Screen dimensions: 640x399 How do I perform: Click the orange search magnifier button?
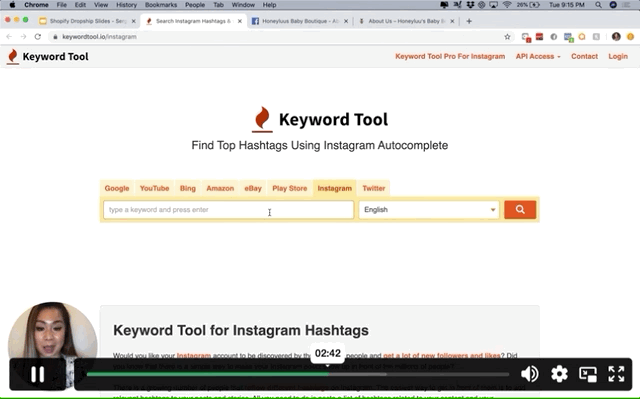pyautogui.click(x=520, y=209)
